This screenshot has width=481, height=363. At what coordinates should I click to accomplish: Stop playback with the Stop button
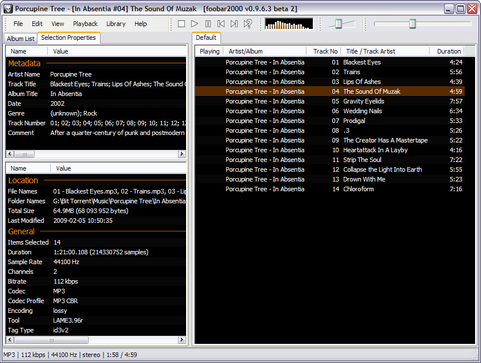tap(181, 24)
